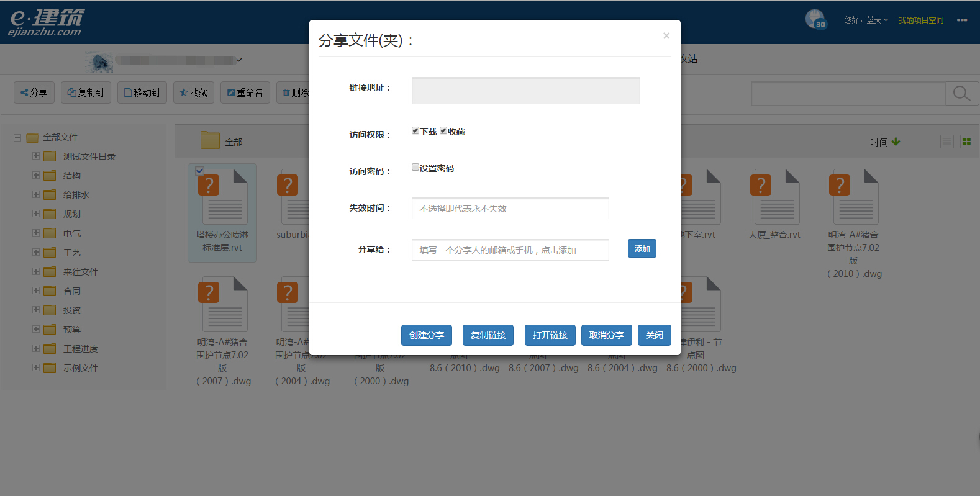Viewport: 980px width, 496px height.
Task: Click the 添加 button for share recipient
Action: click(x=642, y=248)
